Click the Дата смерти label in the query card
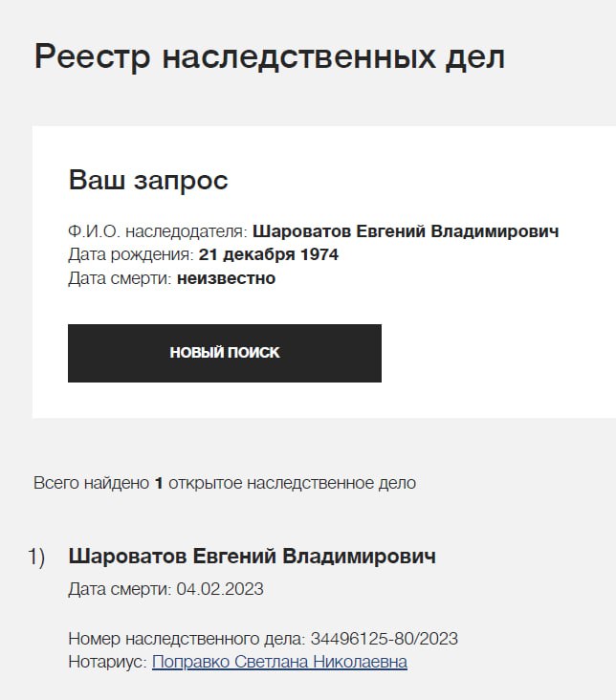 (x=120, y=279)
